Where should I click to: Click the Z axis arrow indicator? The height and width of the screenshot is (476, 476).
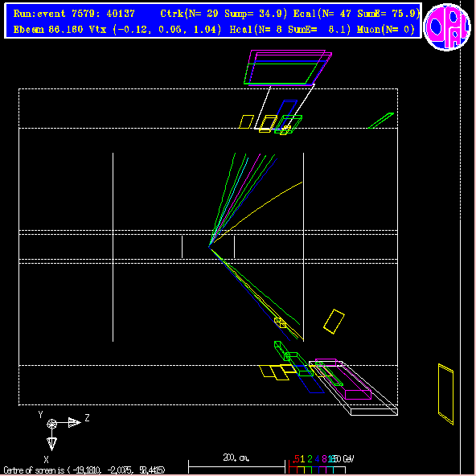click(x=74, y=422)
